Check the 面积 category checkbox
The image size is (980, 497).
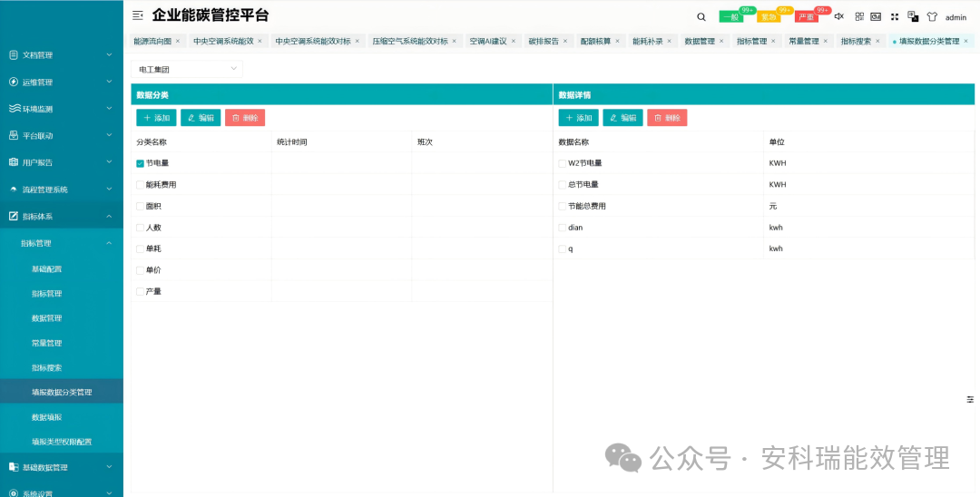(x=140, y=206)
